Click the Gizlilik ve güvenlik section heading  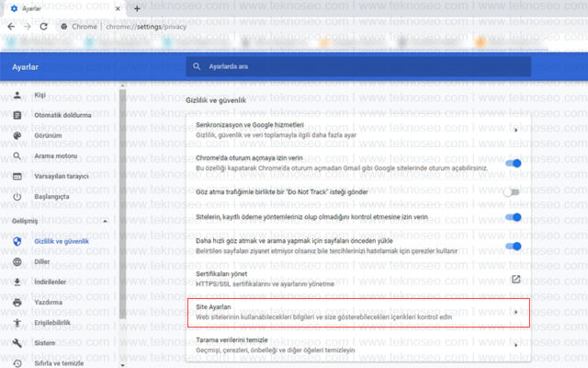(216, 100)
